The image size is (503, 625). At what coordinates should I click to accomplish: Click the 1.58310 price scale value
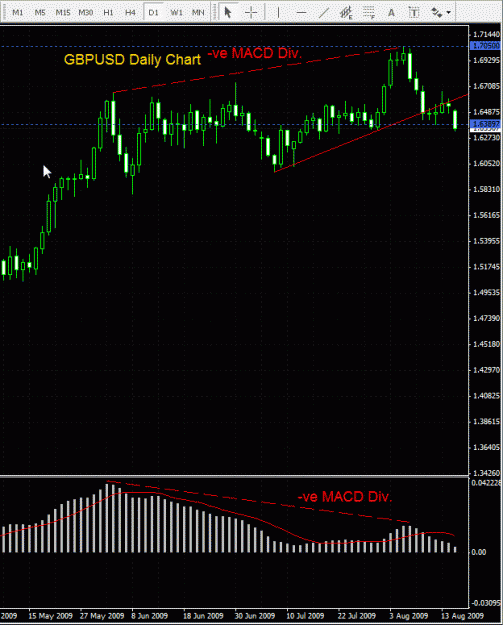486,189
